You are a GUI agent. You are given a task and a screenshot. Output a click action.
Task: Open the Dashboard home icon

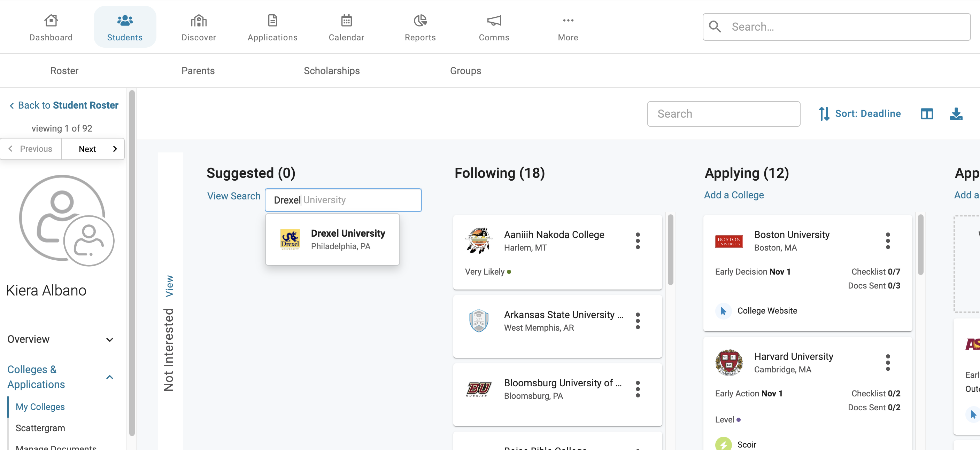point(51,21)
